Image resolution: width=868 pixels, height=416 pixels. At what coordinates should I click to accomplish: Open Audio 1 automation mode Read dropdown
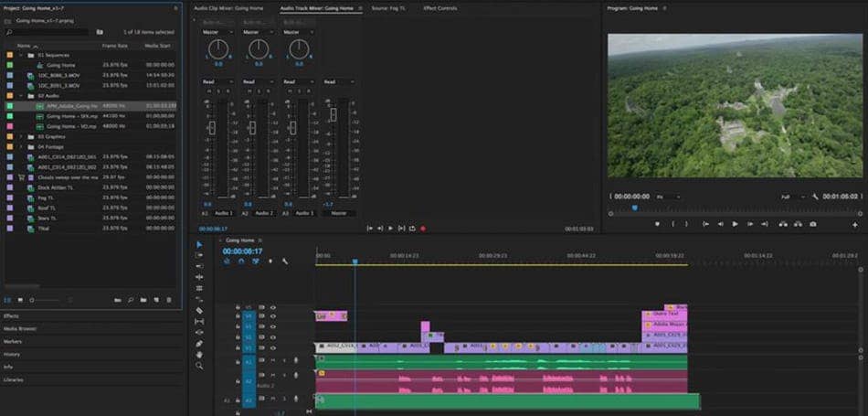pyautogui.click(x=217, y=82)
